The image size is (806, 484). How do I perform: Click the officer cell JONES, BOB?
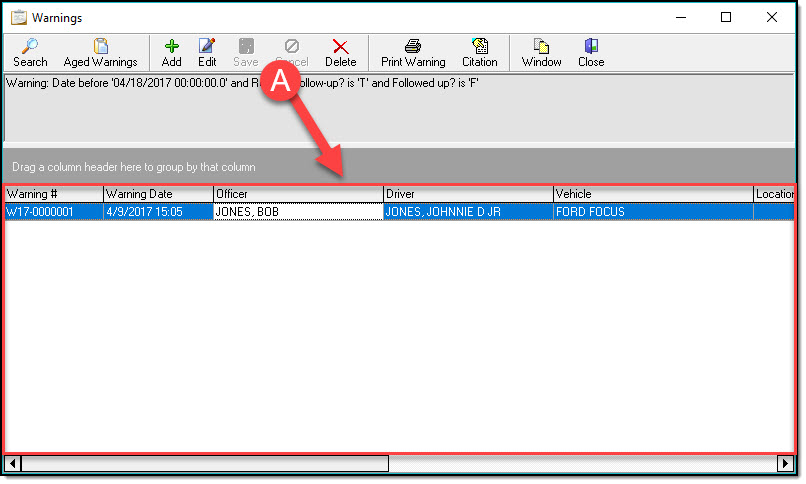[297, 212]
